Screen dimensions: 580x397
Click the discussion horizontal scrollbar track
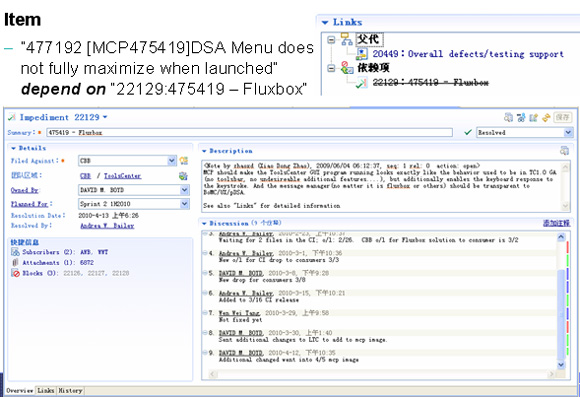click(382, 374)
